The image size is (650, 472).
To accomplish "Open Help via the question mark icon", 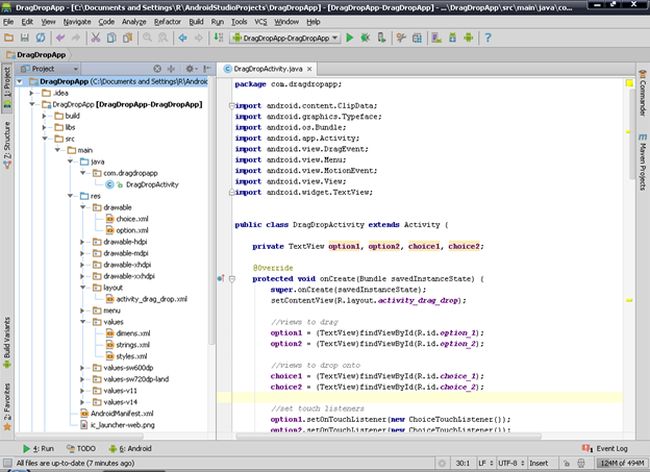I will (487, 38).
